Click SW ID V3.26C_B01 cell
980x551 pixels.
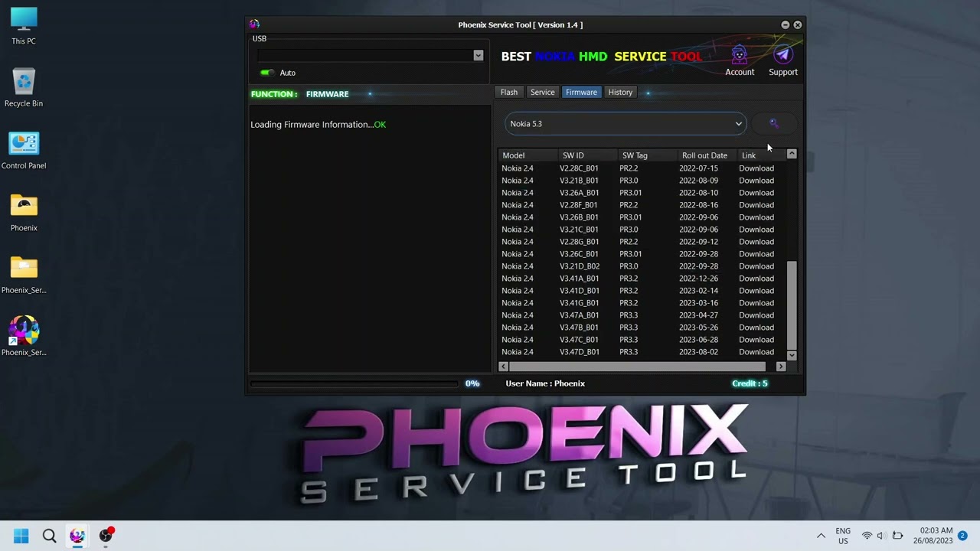tap(580, 254)
